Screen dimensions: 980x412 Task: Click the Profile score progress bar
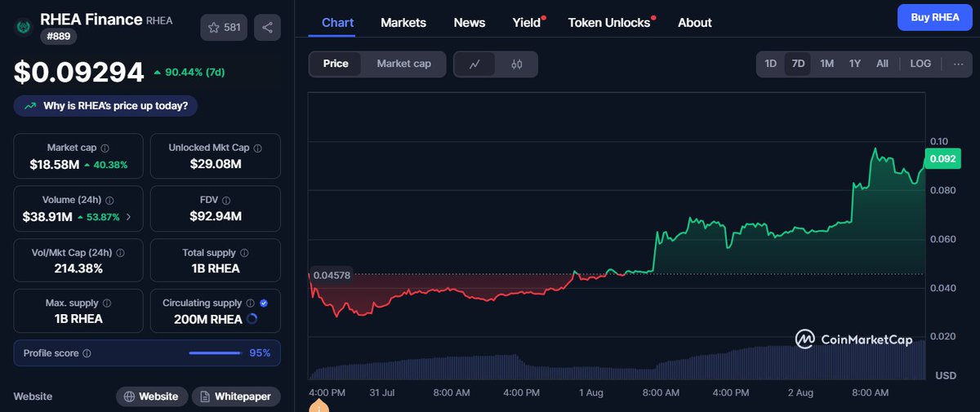[x=216, y=353]
